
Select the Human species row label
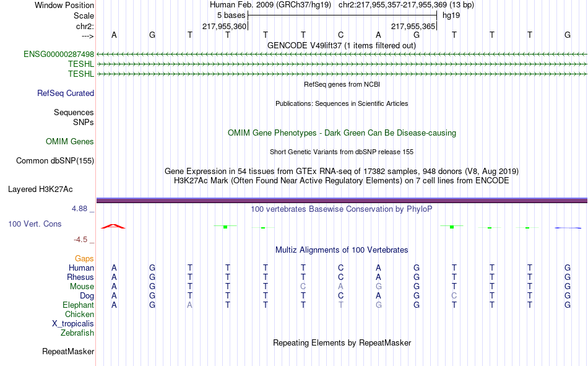pos(81,268)
